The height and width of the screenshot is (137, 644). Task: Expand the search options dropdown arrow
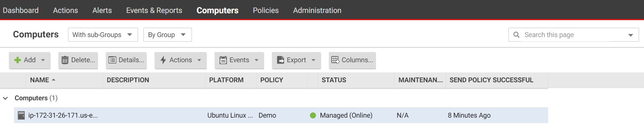click(630, 35)
